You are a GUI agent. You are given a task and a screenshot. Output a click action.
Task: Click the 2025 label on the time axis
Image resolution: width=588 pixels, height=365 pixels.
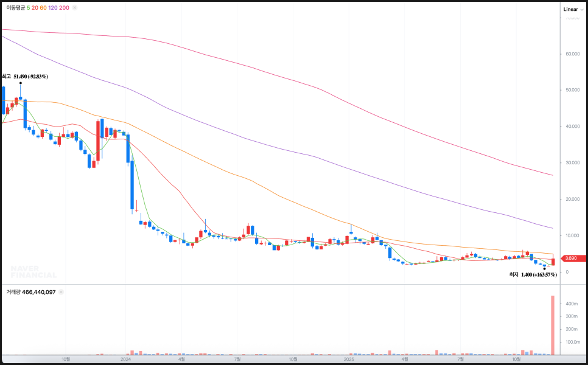pyautogui.click(x=349, y=360)
